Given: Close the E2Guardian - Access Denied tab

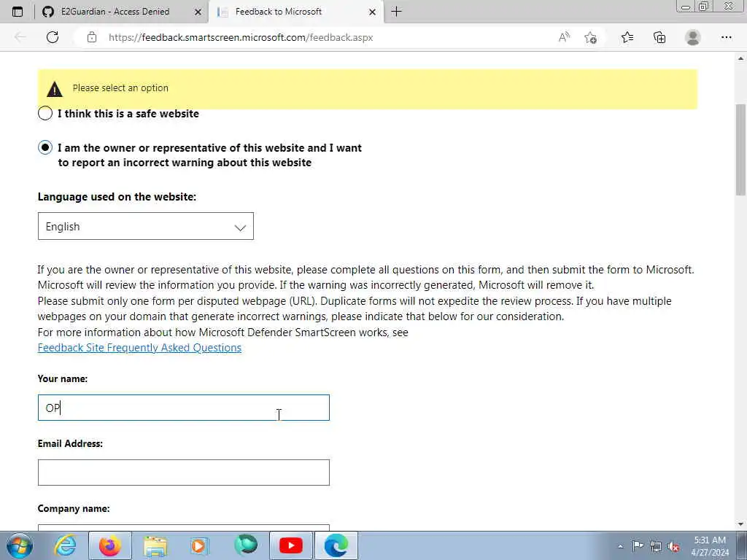Looking at the screenshot, I should [x=198, y=12].
